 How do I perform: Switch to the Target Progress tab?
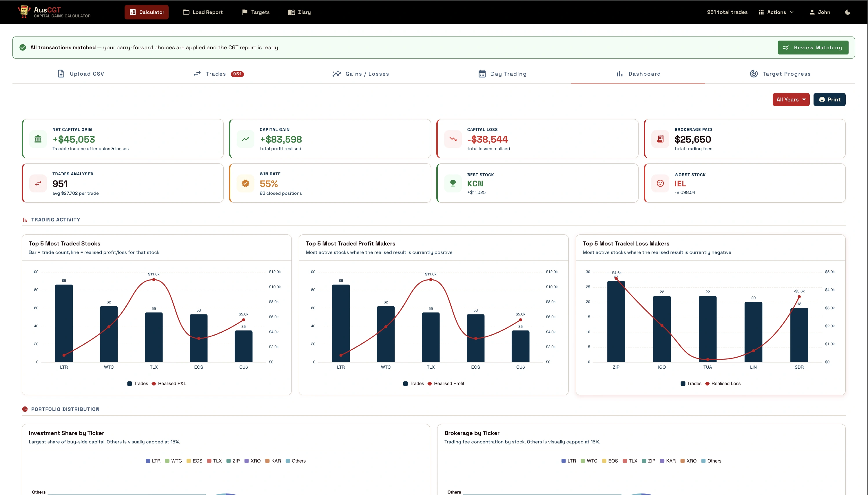780,74
